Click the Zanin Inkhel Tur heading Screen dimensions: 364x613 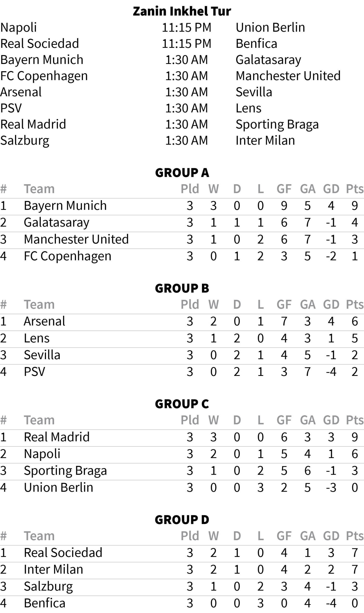tap(182, 11)
